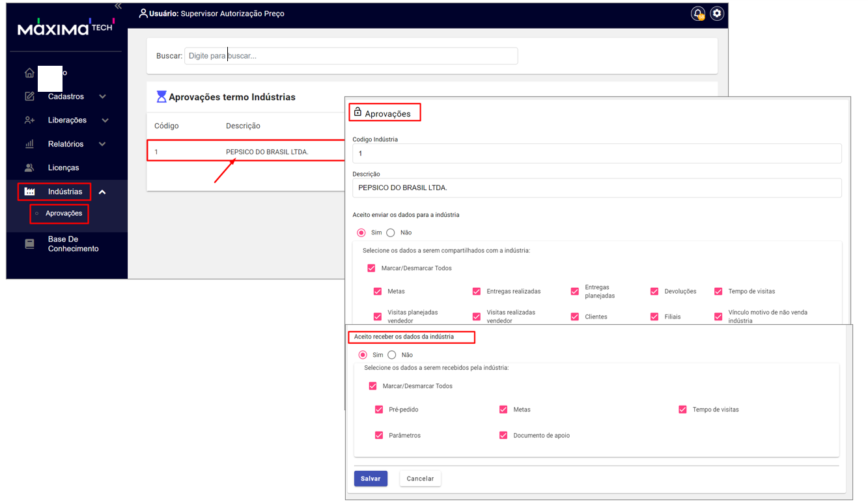Image resolution: width=868 pixels, height=504 pixels.
Task: Expand the Liberações menu chevron
Action: 105,120
